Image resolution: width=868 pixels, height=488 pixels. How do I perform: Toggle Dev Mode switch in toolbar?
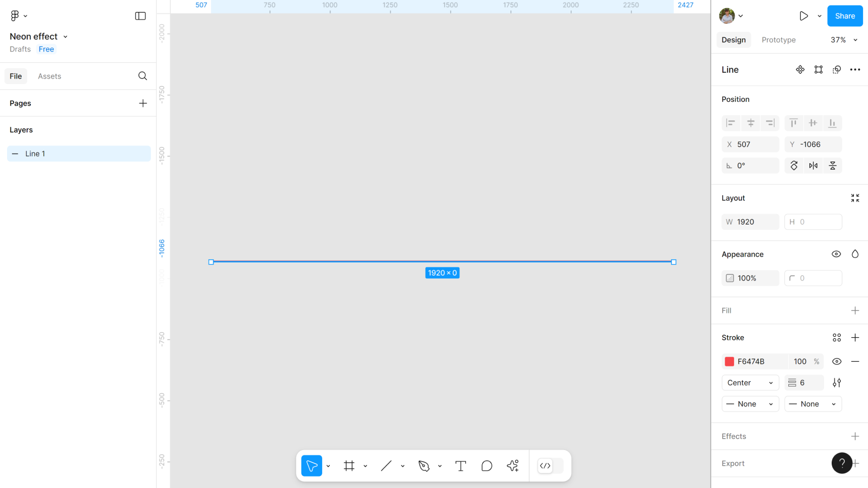point(550,466)
